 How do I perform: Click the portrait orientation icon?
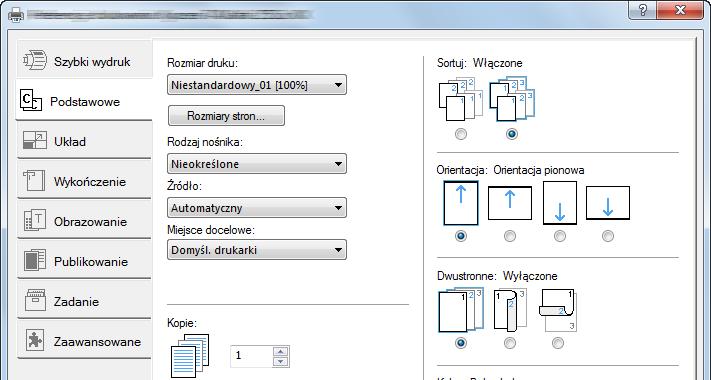pos(461,203)
